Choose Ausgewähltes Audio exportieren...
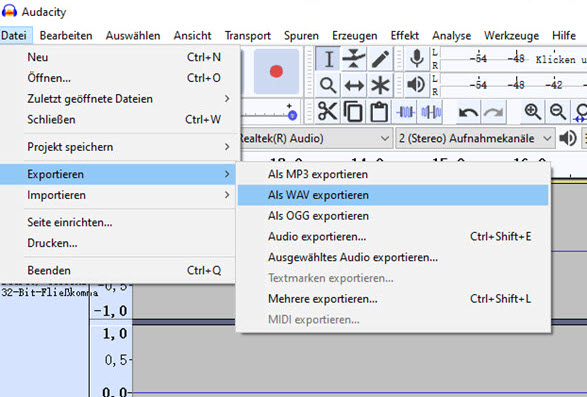 393,257
